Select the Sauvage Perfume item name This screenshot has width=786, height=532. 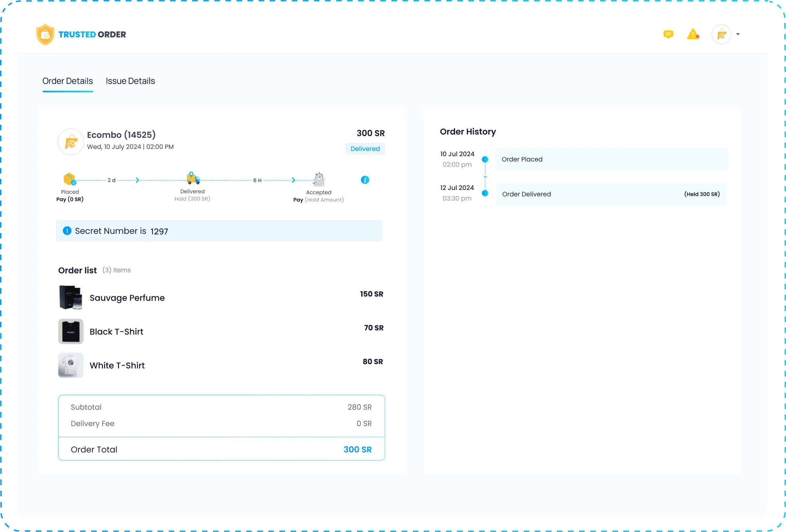pyautogui.click(x=127, y=298)
